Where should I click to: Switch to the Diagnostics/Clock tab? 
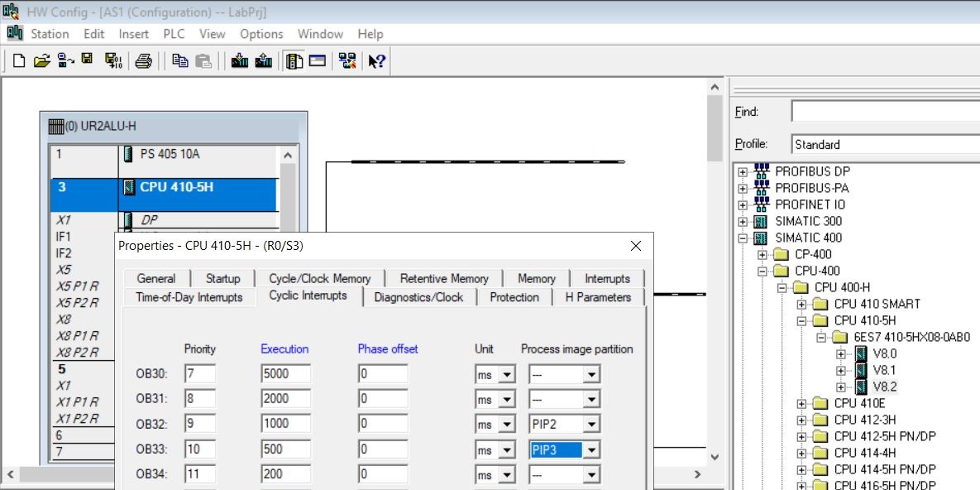coord(418,297)
